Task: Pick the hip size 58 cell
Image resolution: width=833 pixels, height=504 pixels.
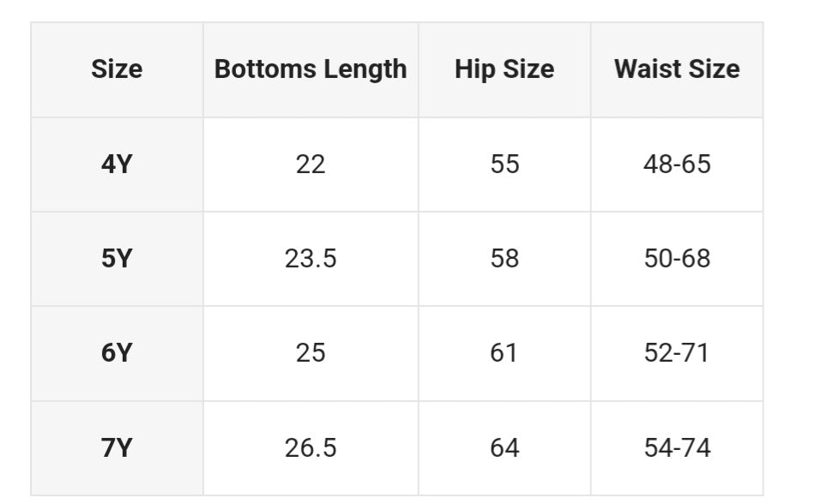Action: tap(504, 258)
